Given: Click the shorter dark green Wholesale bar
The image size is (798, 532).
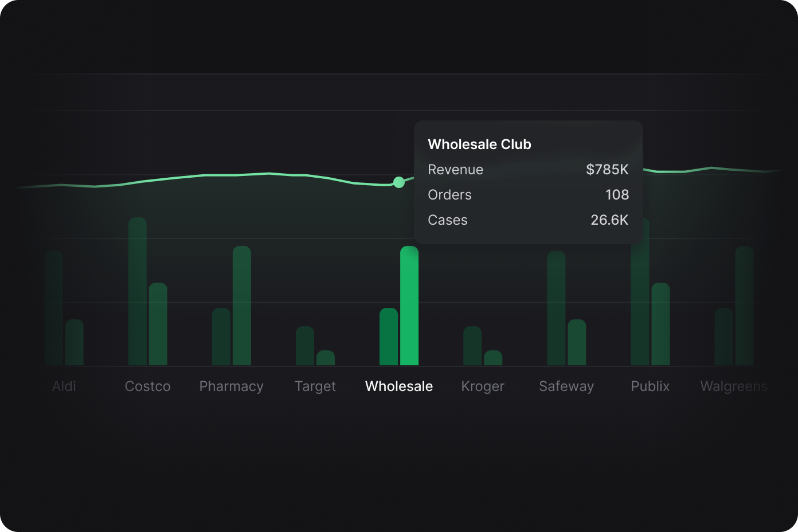Looking at the screenshot, I should click(389, 337).
